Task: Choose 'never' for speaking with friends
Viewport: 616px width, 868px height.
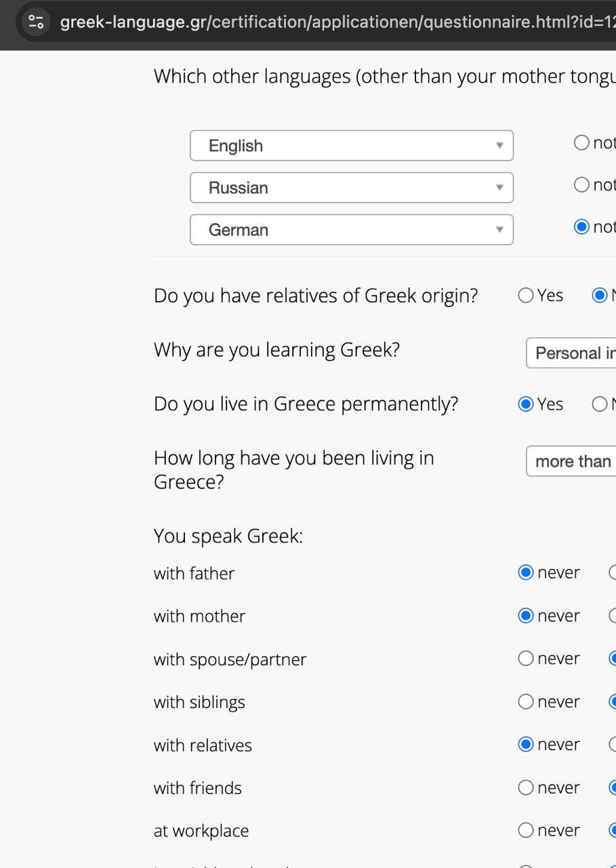Action: click(526, 787)
